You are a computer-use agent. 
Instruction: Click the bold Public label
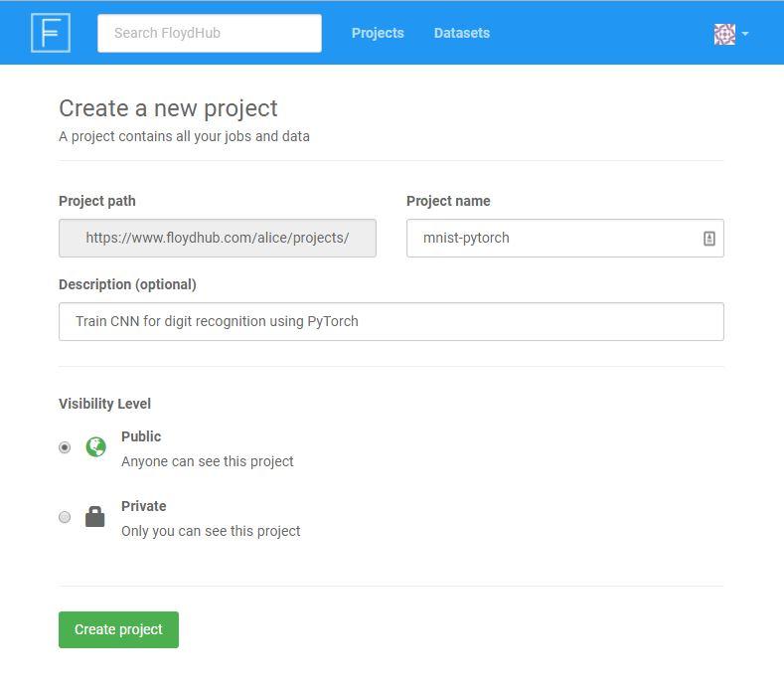pos(141,436)
